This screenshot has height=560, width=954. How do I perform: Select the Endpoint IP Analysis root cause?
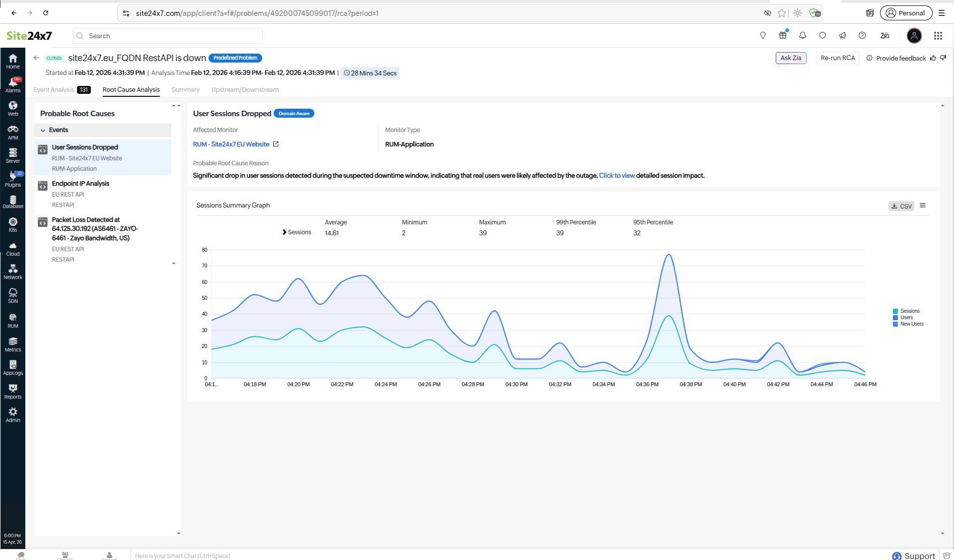click(x=103, y=194)
